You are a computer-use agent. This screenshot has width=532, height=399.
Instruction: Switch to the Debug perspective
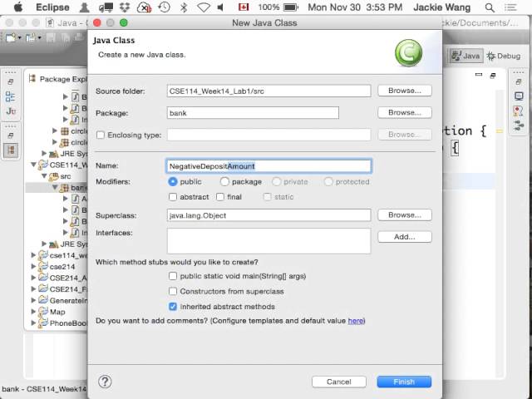(x=504, y=56)
